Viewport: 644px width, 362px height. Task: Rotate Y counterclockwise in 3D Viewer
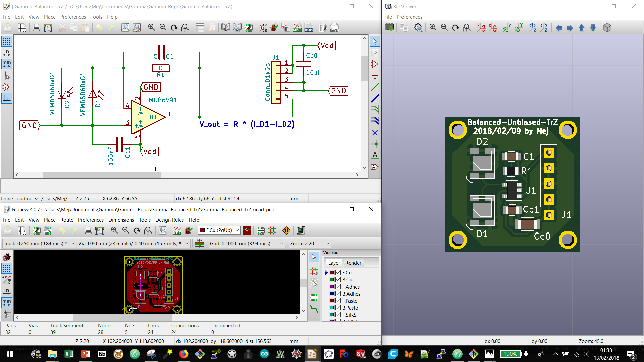[x=519, y=28]
